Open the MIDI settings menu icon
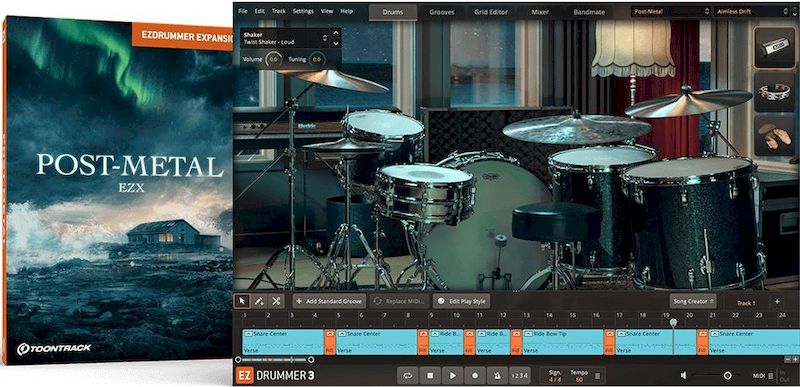Viewport: 800px width, 387px height. [x=770, y=376]
